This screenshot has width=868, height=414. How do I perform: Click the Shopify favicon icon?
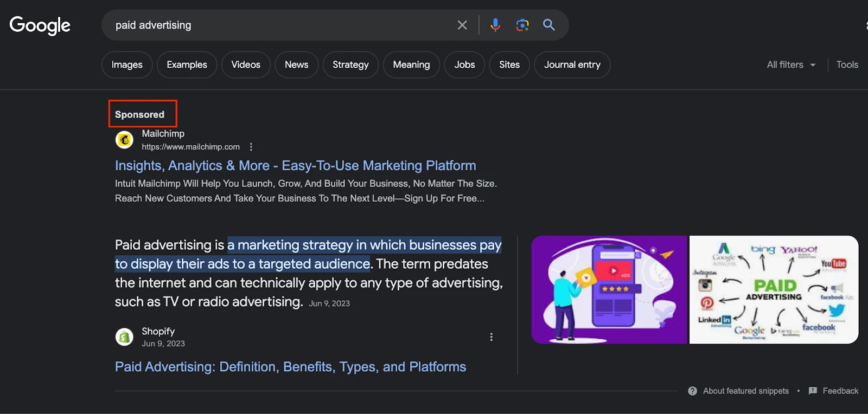point(125,337)
